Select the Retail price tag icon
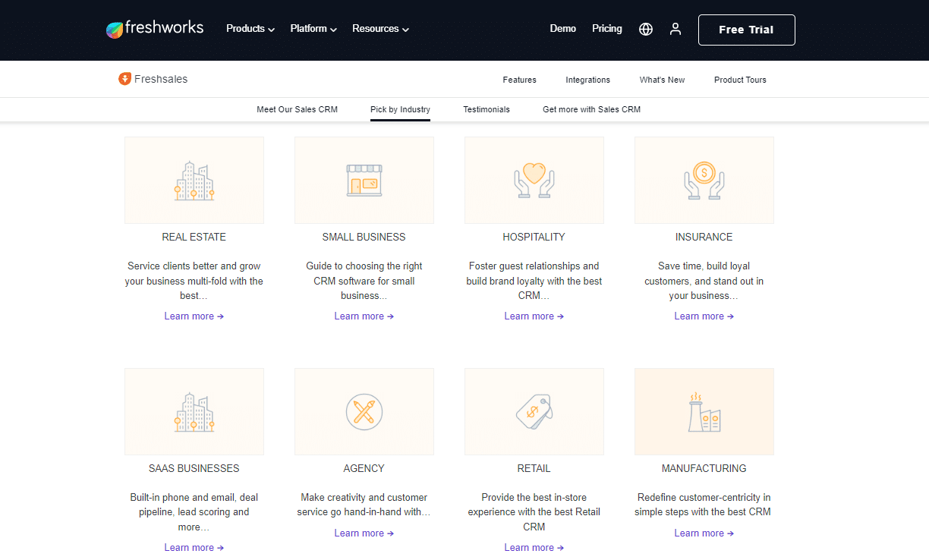Viewport: 929px width, 560px height. (x=534, y=412)
